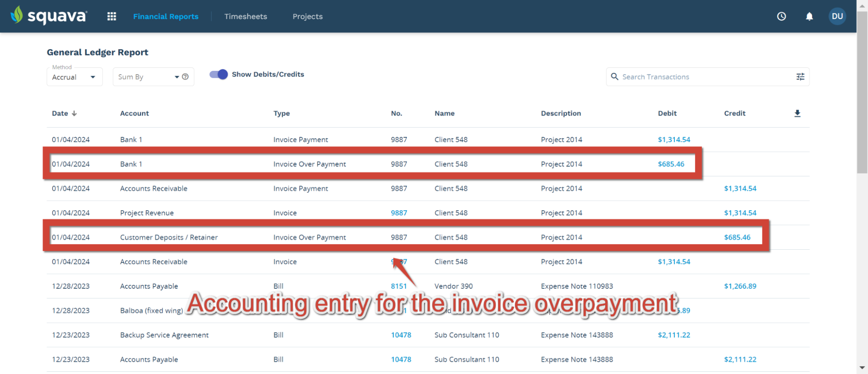Open bill 10478 in Backup Service Agreement row

point(401,335)
